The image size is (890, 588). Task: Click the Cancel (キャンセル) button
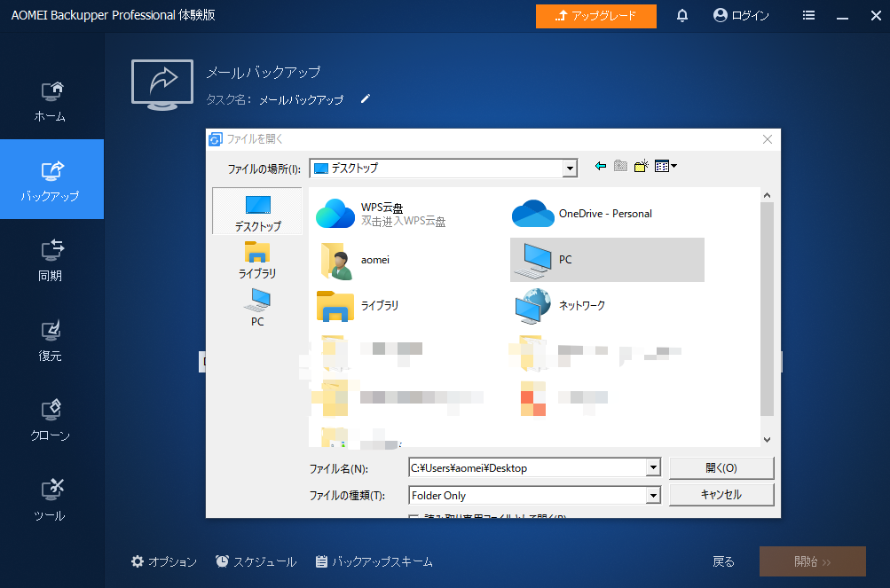coord(721,494)
